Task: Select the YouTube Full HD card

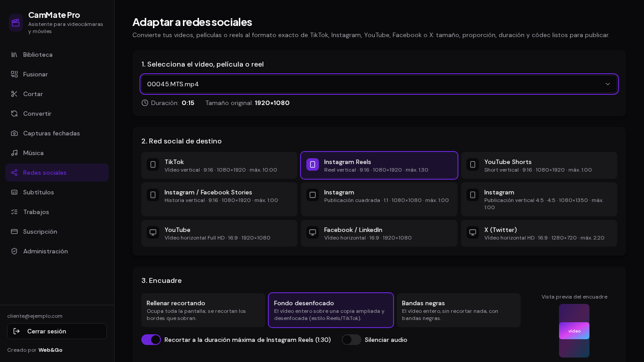Action: [x=219, y=233]
